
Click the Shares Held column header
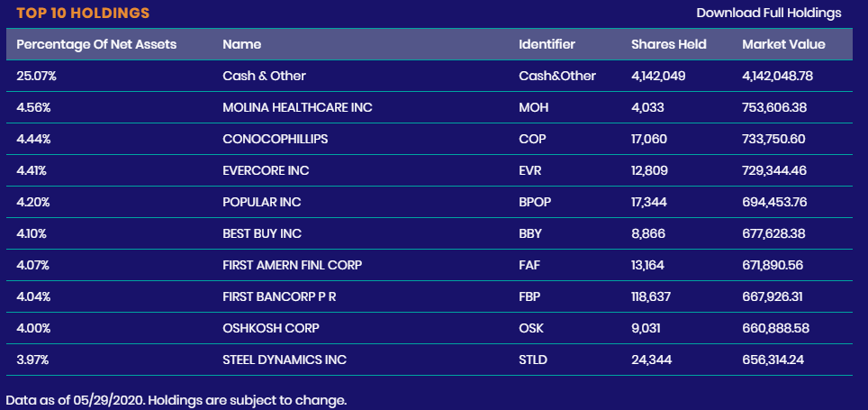click(668, 44)
